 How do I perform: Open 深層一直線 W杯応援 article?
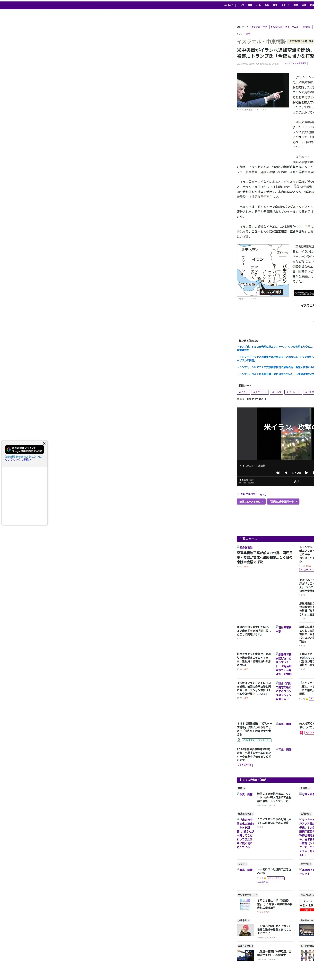pyautogui.click(x=275, y=953)
